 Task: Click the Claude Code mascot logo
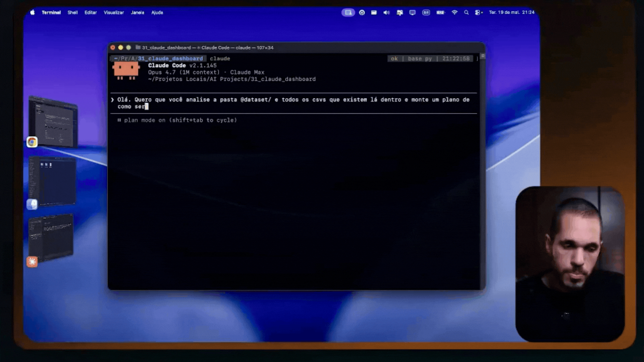(126, 70)
